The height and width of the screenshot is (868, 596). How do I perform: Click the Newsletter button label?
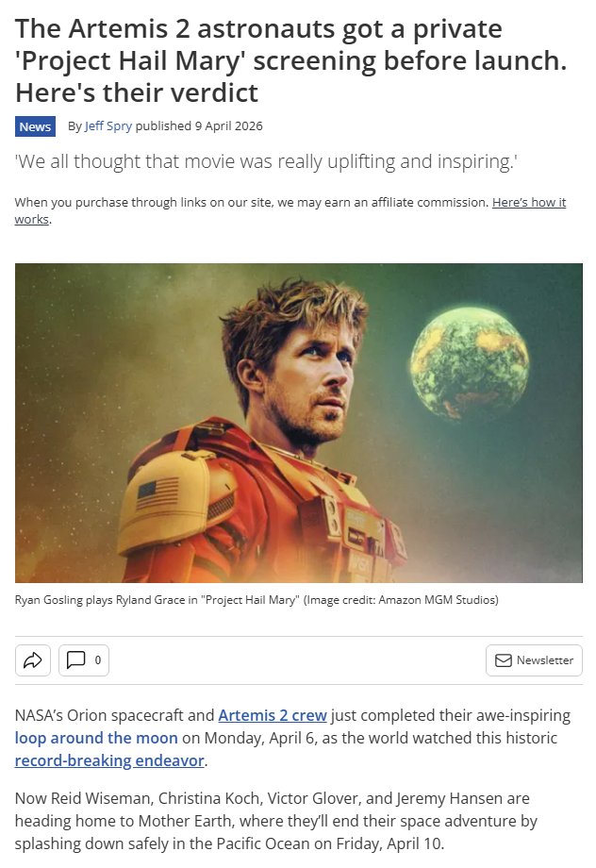[545, 660]
